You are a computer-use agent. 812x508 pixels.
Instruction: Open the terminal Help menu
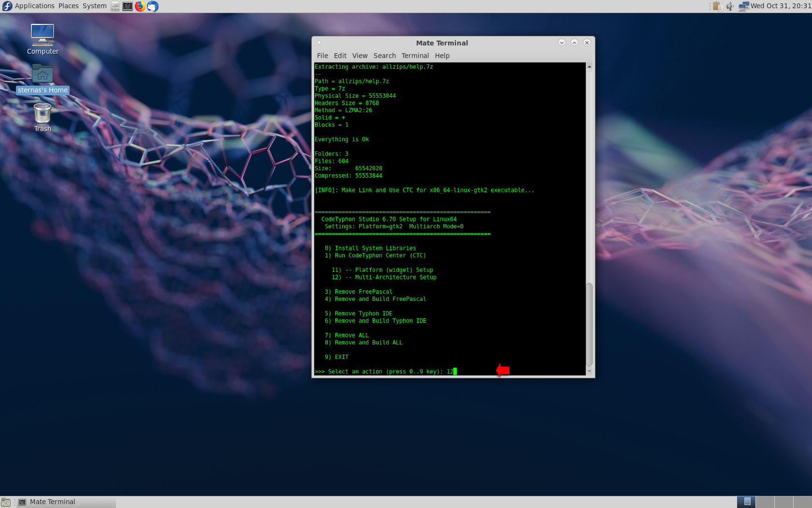click(x=442, y=56)
